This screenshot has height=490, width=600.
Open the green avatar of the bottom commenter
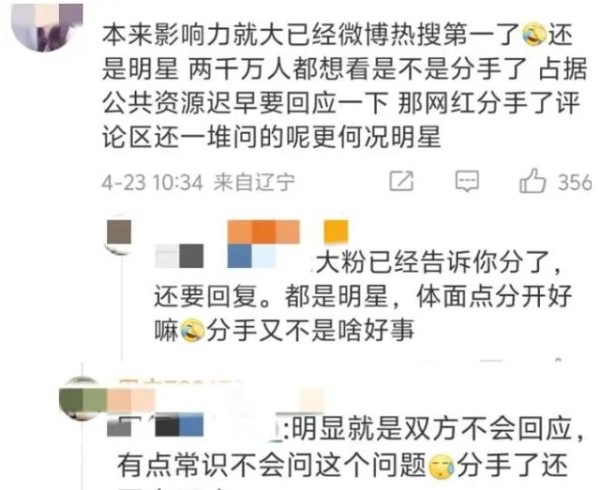82,399
